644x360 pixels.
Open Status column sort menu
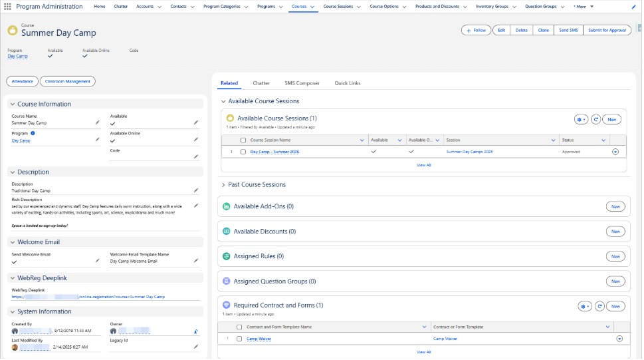pos(603,140)
